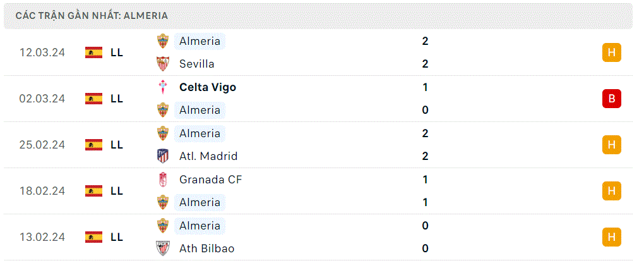This screenshot has width=644, height=263.
Task: Select the Ath Bilbao team name
Action: point(206,248)
